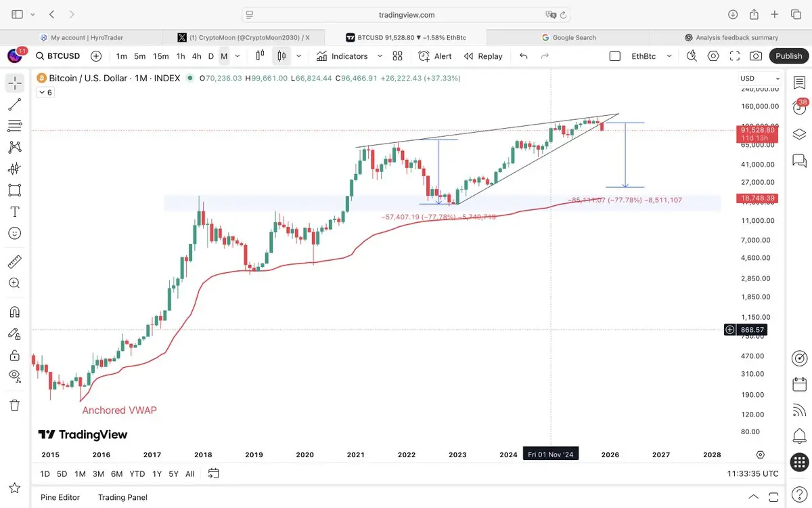Delete drawings with the trash icon
812x508 pixels.
click(x=14, y=405)
